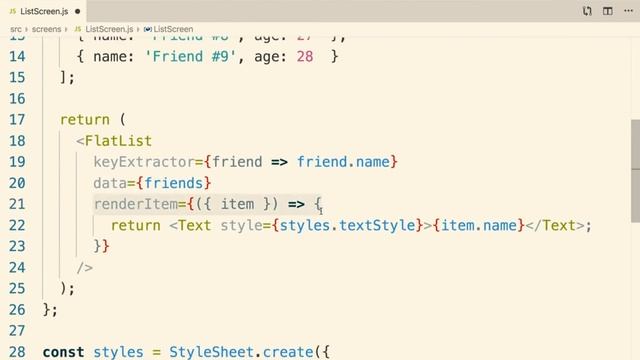Click the ListScreen.js breadcrumb
The height and width of the screenshot is (360, 640).
coord(109,29)
